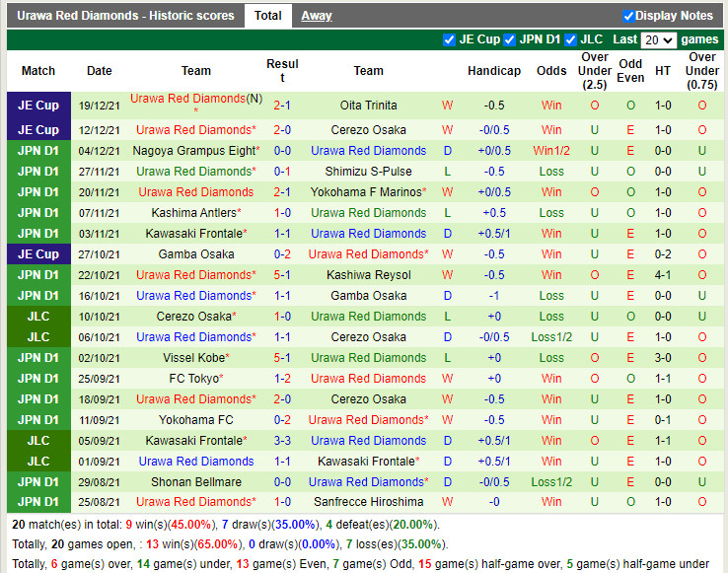The height and width of the screenshot is (573, 728).
Task: Toggle the Display Notes checkbox
Action: point(628,16)
